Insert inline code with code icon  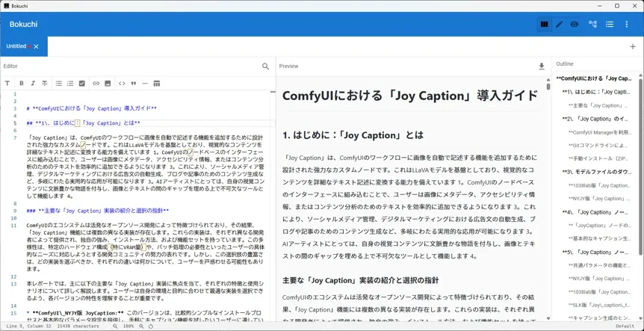click(x=122, y=83)
